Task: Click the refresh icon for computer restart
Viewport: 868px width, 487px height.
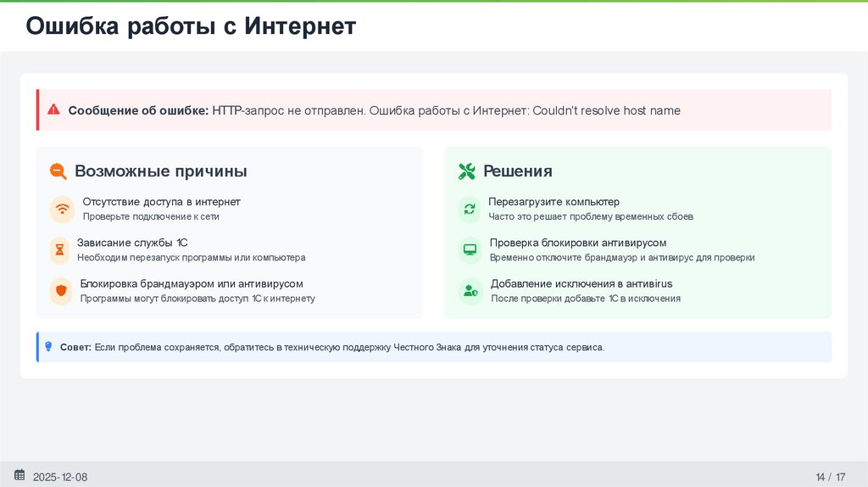Action: point(470,209)
